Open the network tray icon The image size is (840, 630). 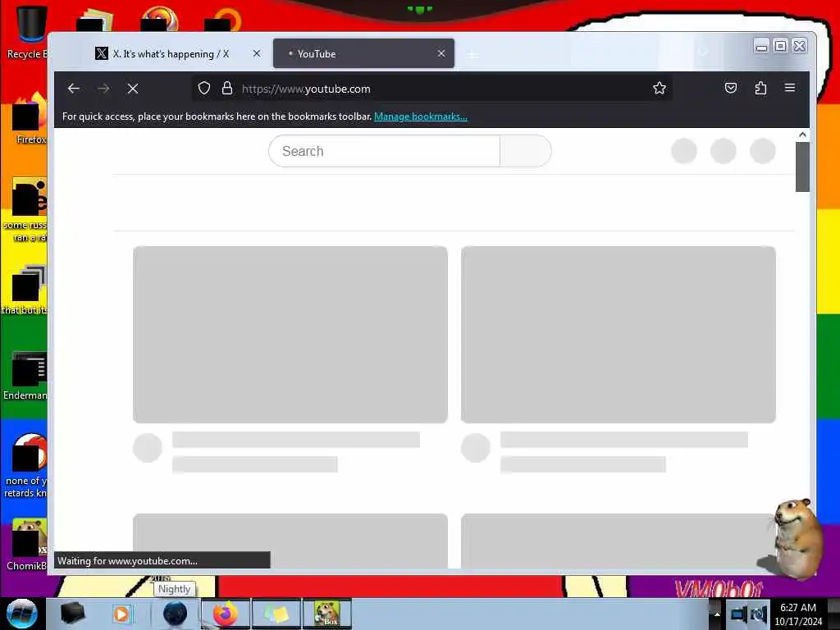(x=738, y=614)
